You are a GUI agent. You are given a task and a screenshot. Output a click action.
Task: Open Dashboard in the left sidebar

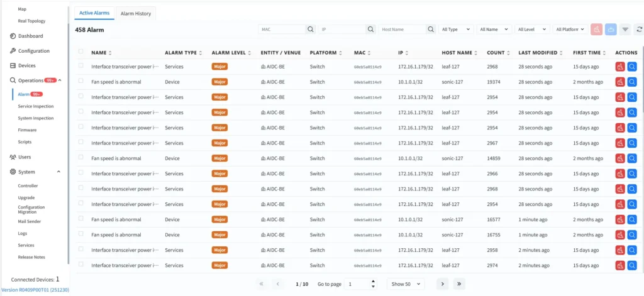point(31,36)
